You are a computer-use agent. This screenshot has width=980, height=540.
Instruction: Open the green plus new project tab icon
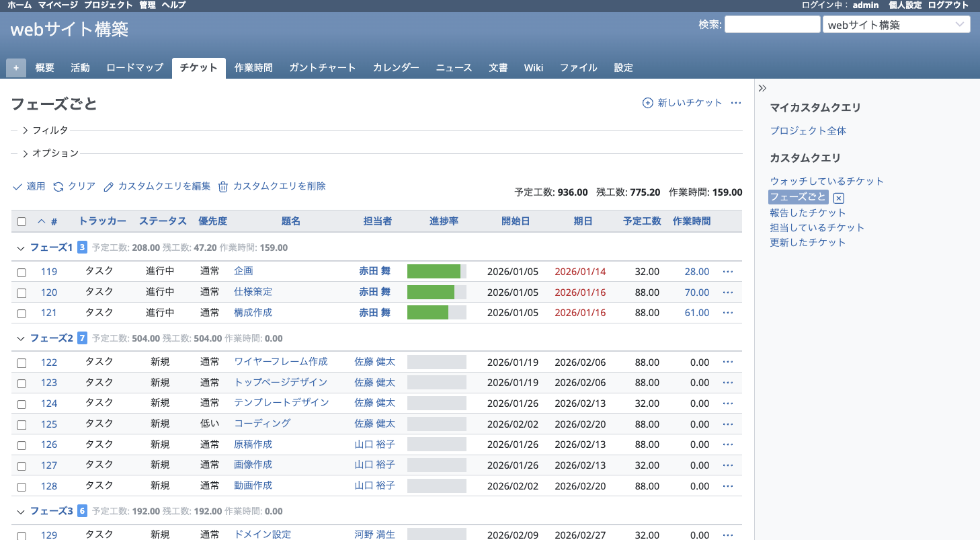point(15,67)
